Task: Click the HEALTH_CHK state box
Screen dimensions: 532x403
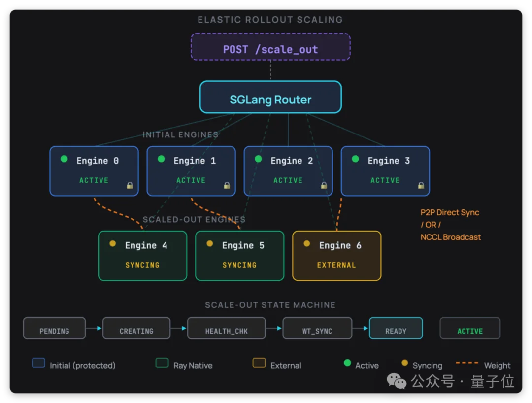Action: point(226,329)
